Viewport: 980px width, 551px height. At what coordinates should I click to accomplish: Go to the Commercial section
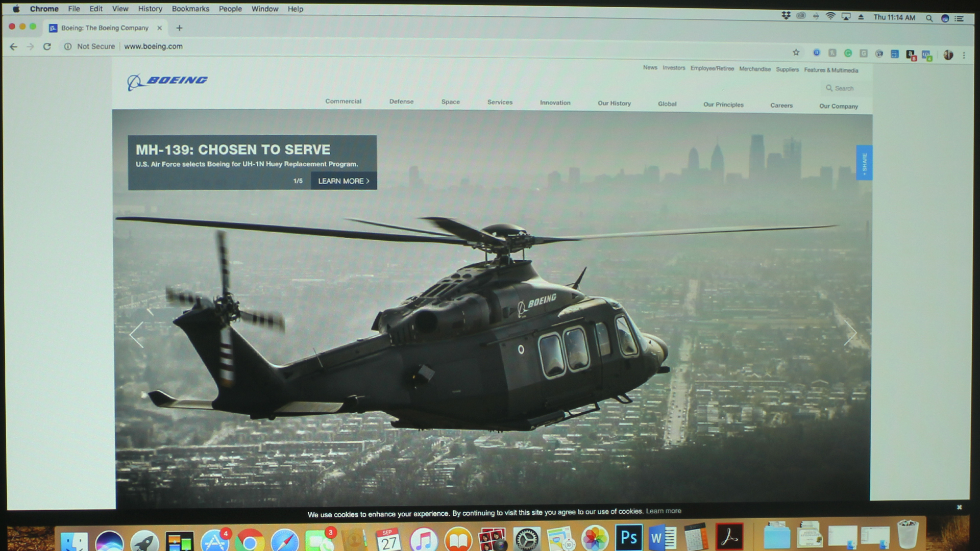344,101
